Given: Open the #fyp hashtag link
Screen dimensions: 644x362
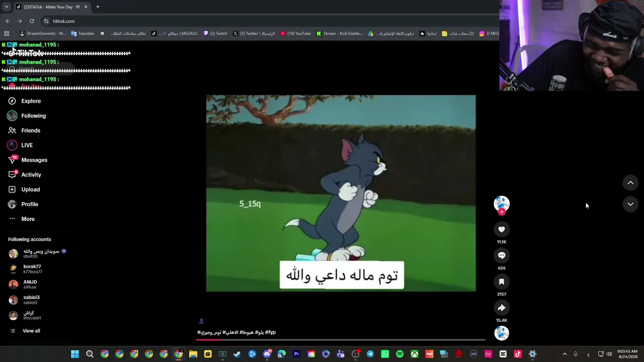Looking at the screenshot, I should [270, 332].
